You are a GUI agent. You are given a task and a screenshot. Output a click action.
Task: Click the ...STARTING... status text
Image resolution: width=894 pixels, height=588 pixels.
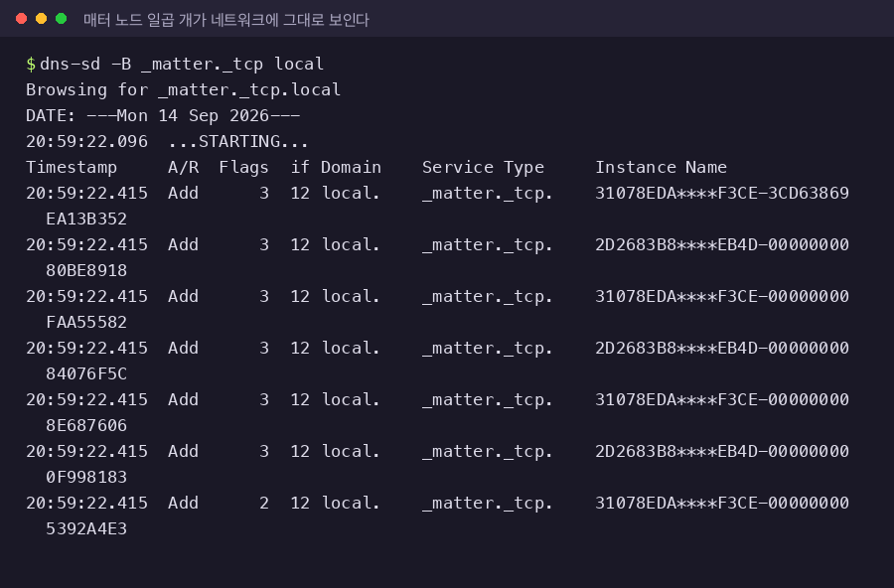tap(238, 141)
